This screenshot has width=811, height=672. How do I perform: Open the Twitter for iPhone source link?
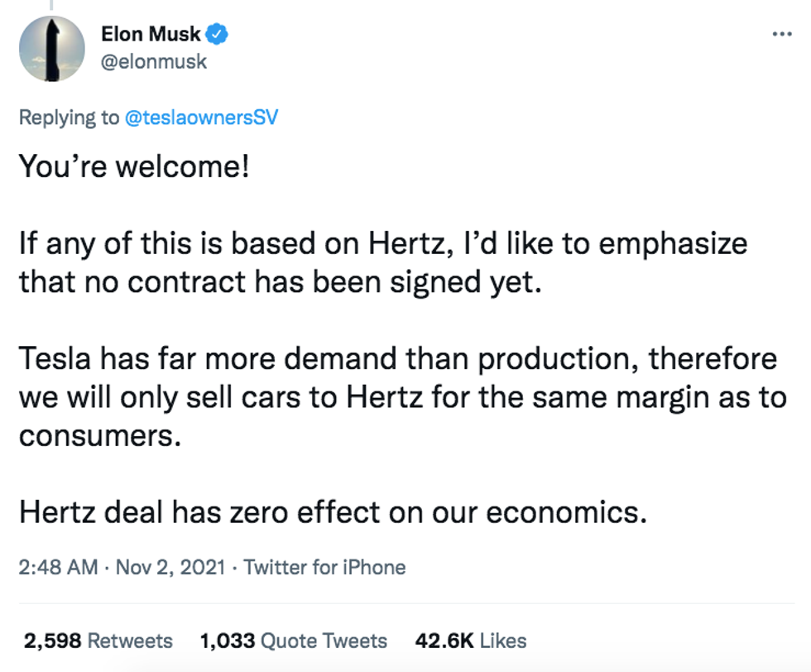[x=324, y=568]
